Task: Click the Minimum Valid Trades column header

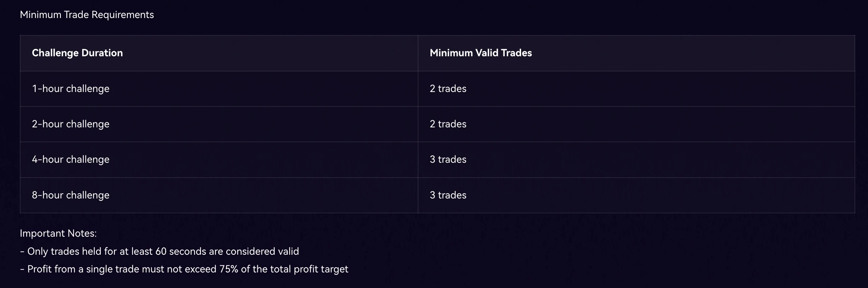Action: click(x=480, y=53)
